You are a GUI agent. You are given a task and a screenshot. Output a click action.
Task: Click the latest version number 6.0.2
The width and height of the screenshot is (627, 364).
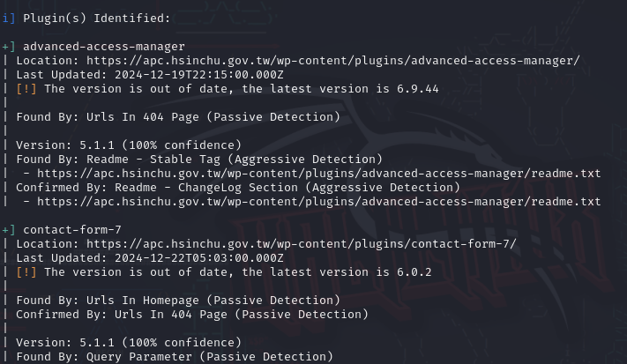point(414,272)
